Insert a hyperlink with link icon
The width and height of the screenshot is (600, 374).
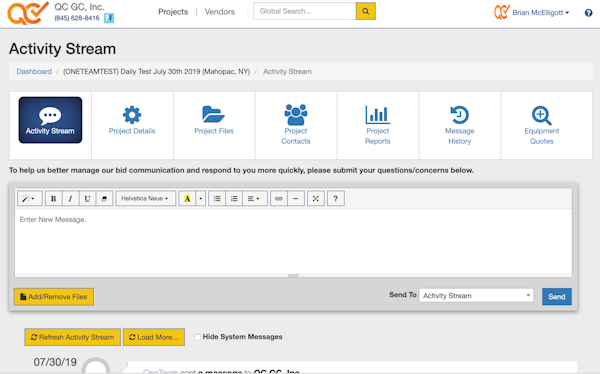click(279, 198)
